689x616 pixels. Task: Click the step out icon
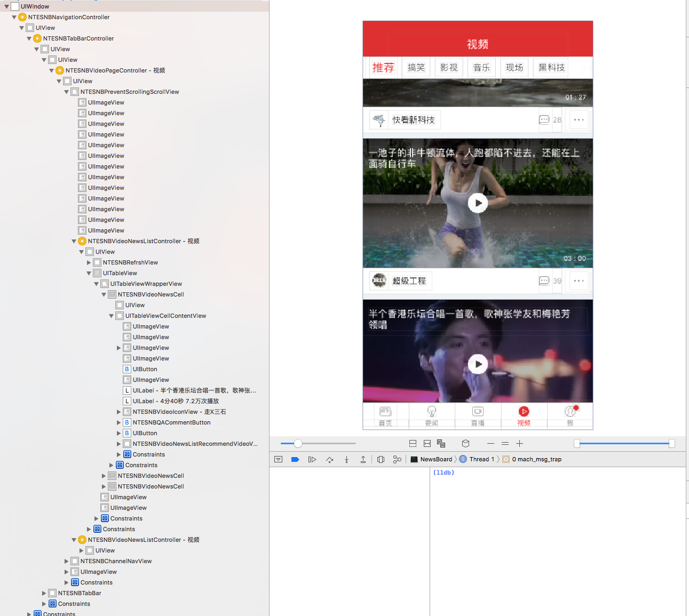point(363,459)
